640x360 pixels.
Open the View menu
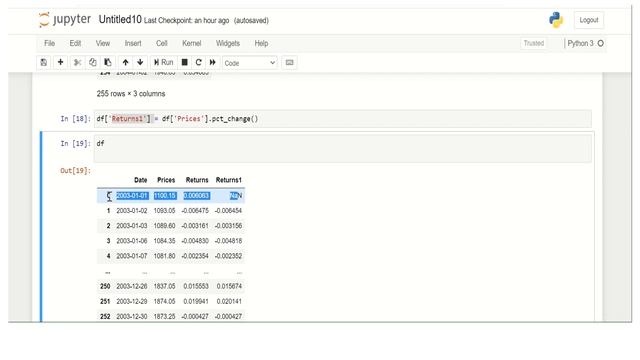click(103, 43)
